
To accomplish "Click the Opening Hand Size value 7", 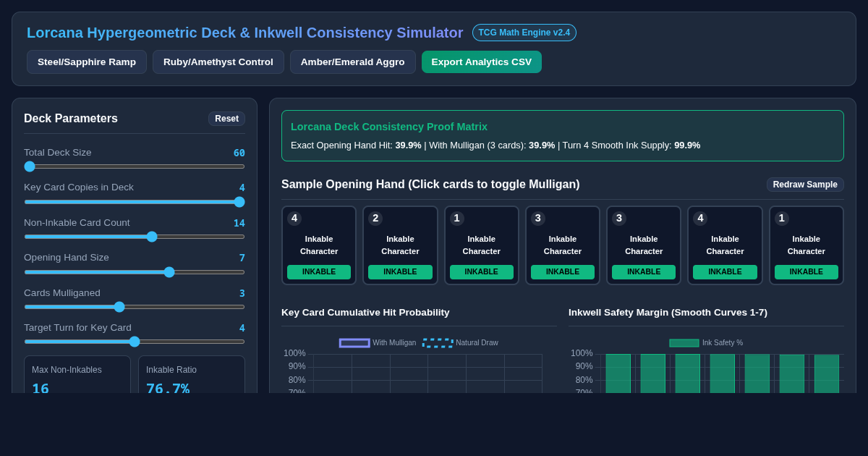I will [242, 258].
